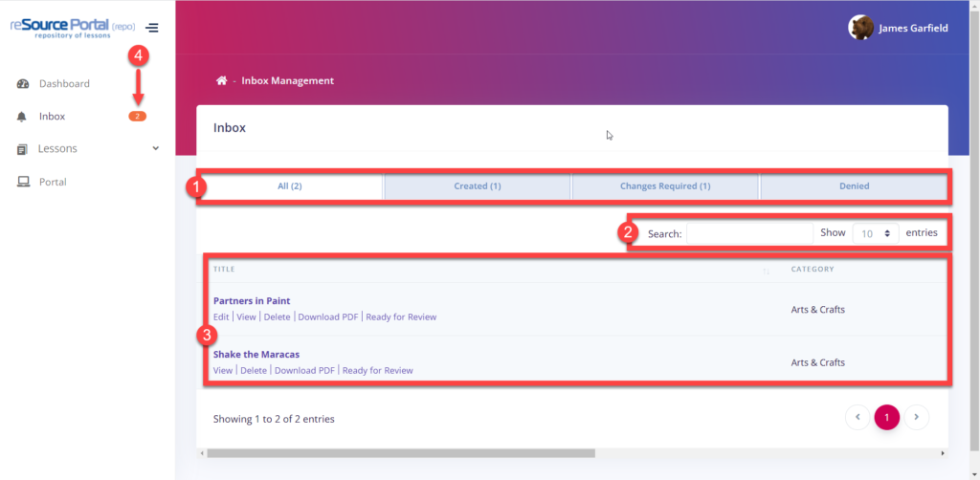Click the home breadcrumb icon
Image resolution: width=980 pixels, height=480 pixels.
pos(221,81)
